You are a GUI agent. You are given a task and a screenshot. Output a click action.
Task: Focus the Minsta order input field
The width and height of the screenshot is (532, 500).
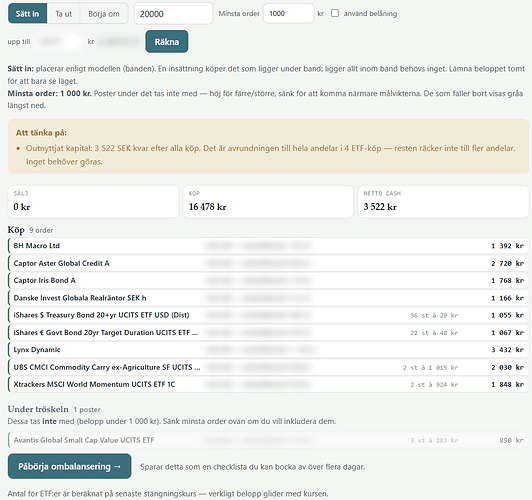point(288,14)
